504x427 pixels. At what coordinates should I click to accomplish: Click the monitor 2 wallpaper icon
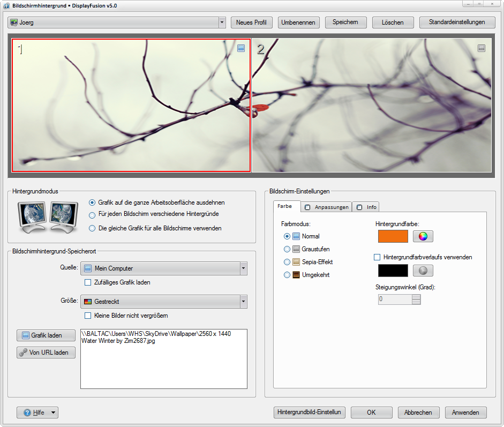coord(482,48)
